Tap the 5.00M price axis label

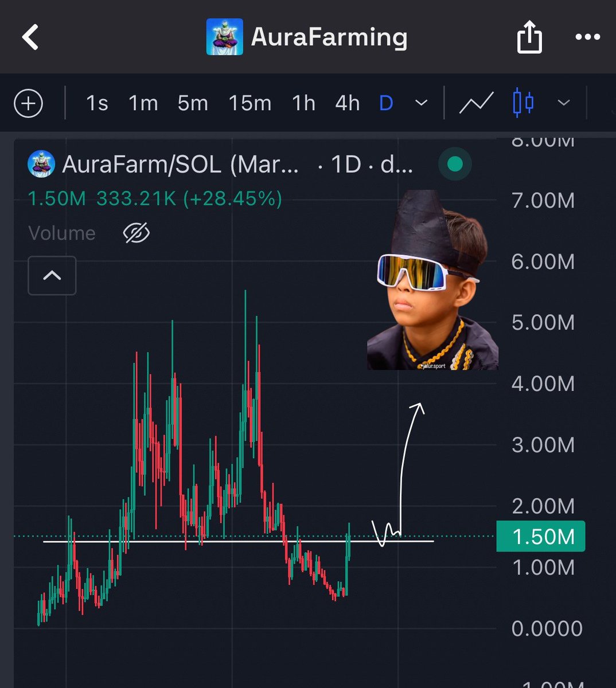coord(543,323)
